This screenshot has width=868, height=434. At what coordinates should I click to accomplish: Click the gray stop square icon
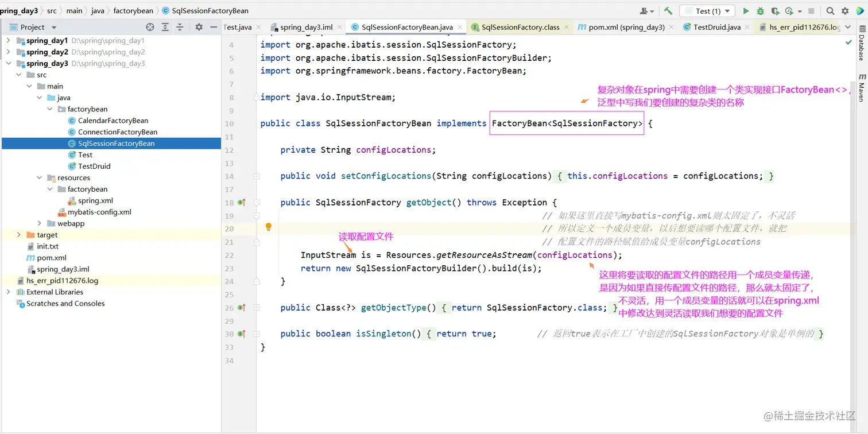pos(811,11)
